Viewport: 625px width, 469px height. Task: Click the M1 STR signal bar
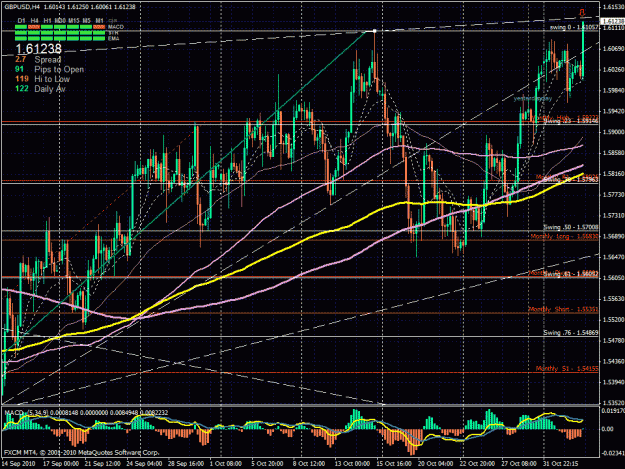[x=99, y=33]
